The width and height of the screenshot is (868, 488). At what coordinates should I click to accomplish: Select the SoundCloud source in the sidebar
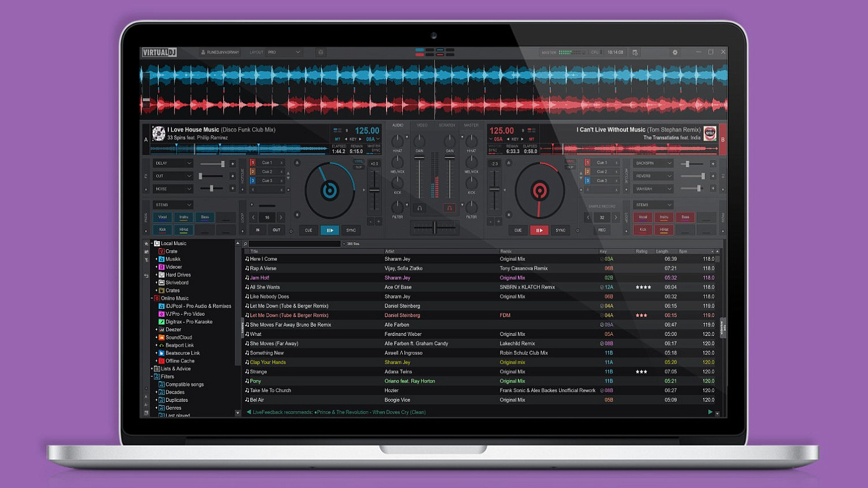(x=178, y=337)
